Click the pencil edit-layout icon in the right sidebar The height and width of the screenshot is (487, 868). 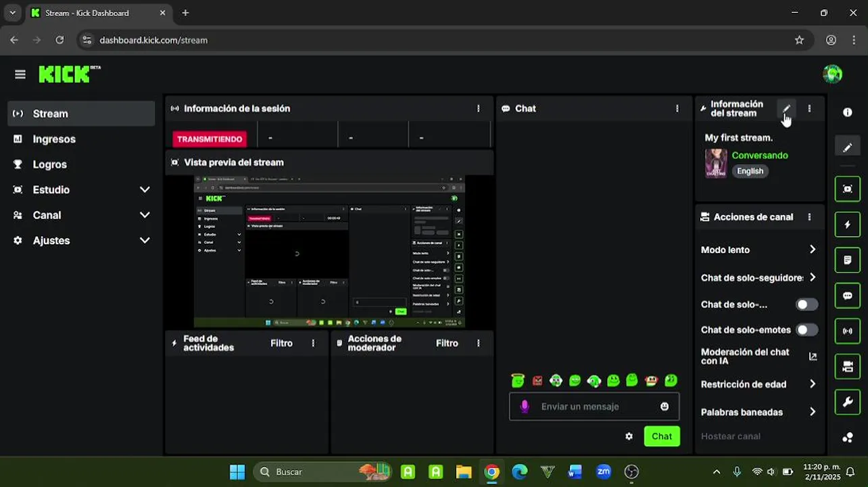(848, 147)
